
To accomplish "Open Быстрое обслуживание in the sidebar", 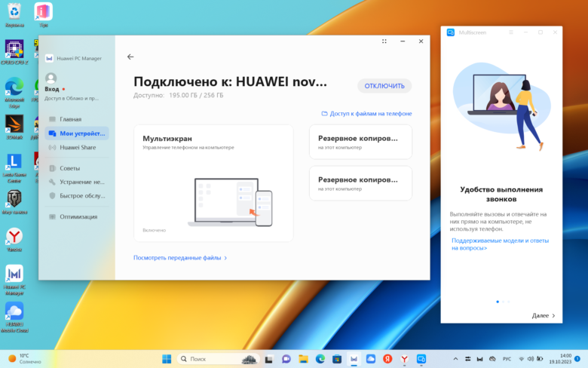I will coord(77,196).
